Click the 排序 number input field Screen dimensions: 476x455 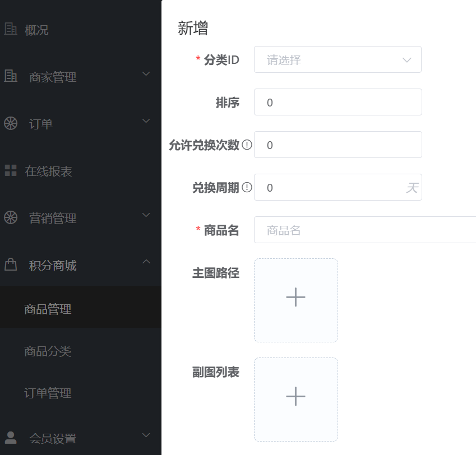[336, 102]
